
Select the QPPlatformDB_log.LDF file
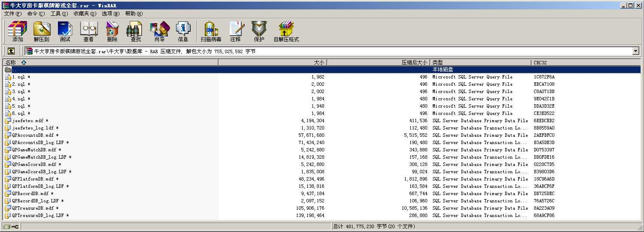coord(322,187)
